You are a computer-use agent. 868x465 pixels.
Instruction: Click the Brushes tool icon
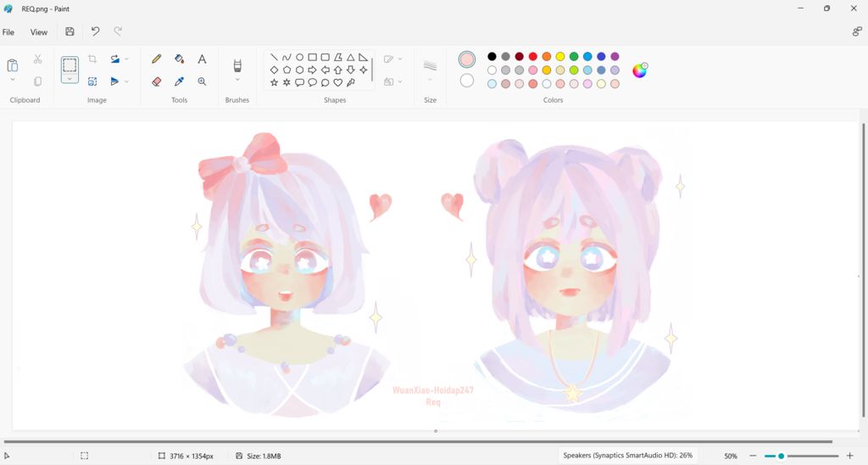[237, 65]
